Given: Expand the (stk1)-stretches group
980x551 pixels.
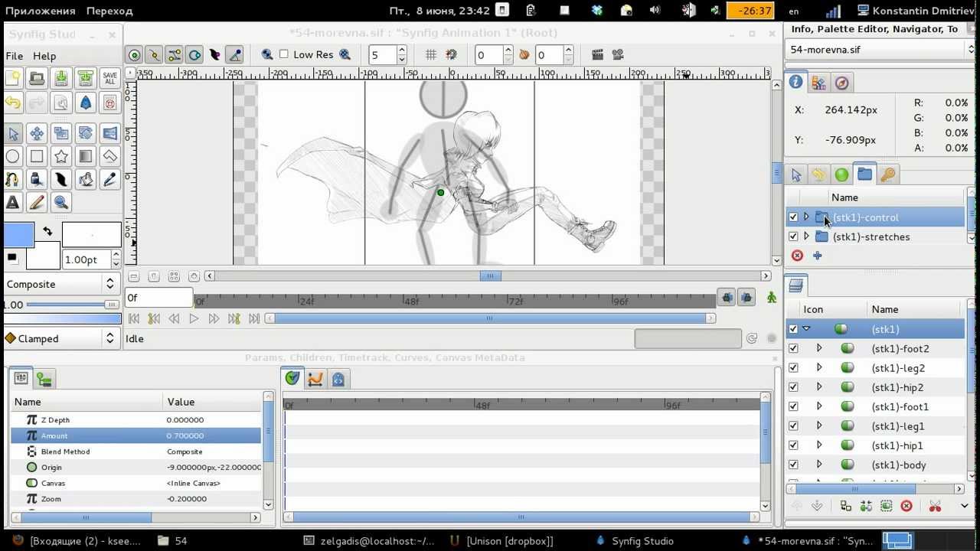Looking at the screenshot, I should click(806, 236).
